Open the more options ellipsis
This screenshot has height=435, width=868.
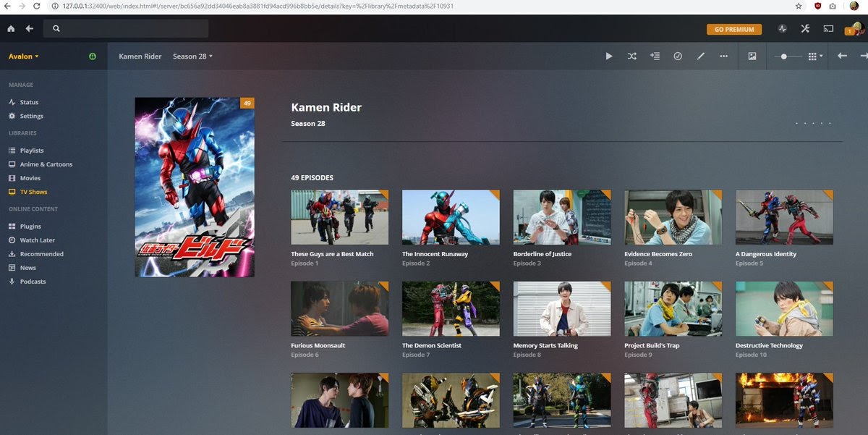723,56
